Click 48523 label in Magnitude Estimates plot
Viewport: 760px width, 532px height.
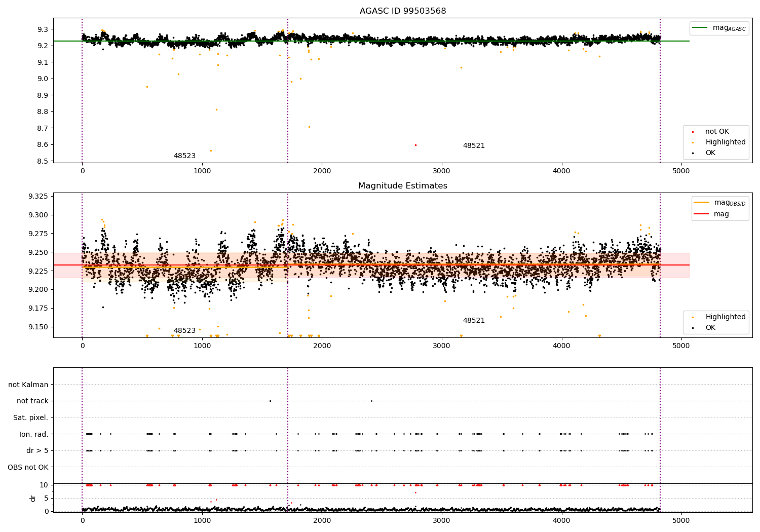pos(184,331)
